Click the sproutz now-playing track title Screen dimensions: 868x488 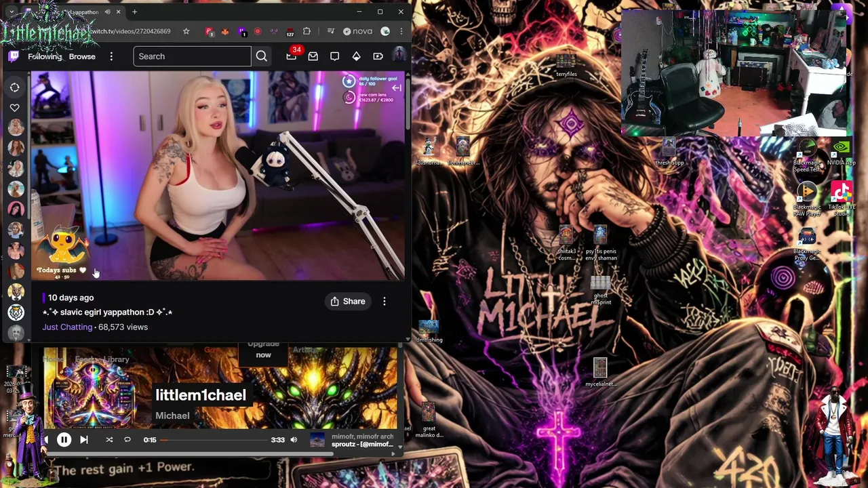click(362, 445)
